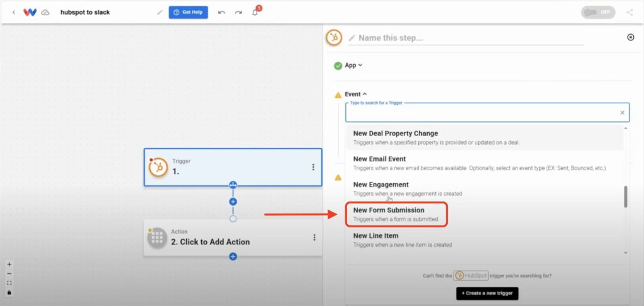Open the notifications bell

pos(255,13)
